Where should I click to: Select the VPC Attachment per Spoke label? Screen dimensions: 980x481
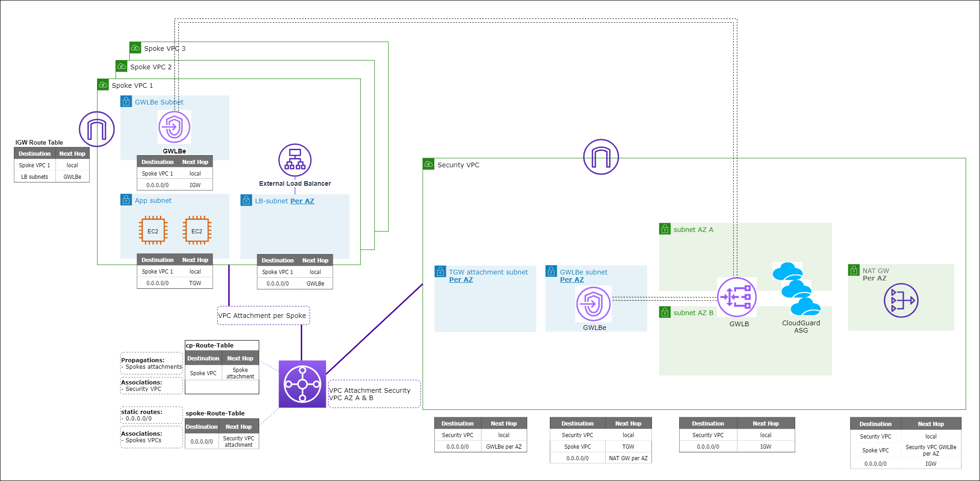pos(262,316)
